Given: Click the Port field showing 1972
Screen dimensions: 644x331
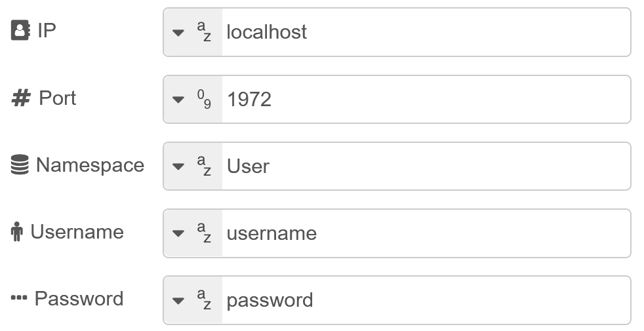Looking at the screenshot, I should (x=425, y=99).
